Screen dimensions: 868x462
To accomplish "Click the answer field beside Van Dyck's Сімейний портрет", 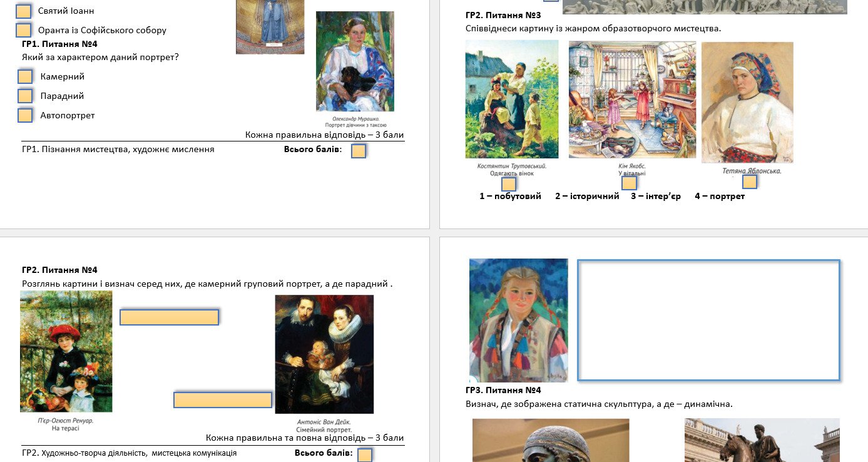I will tap(223, 400).
